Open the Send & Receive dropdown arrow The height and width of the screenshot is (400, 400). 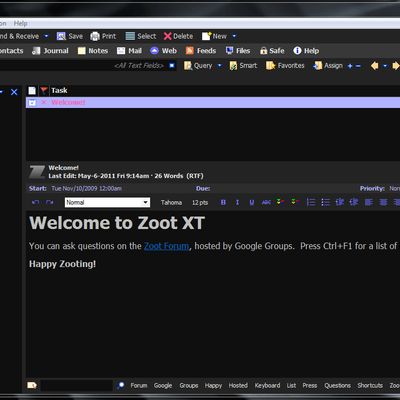46,36
